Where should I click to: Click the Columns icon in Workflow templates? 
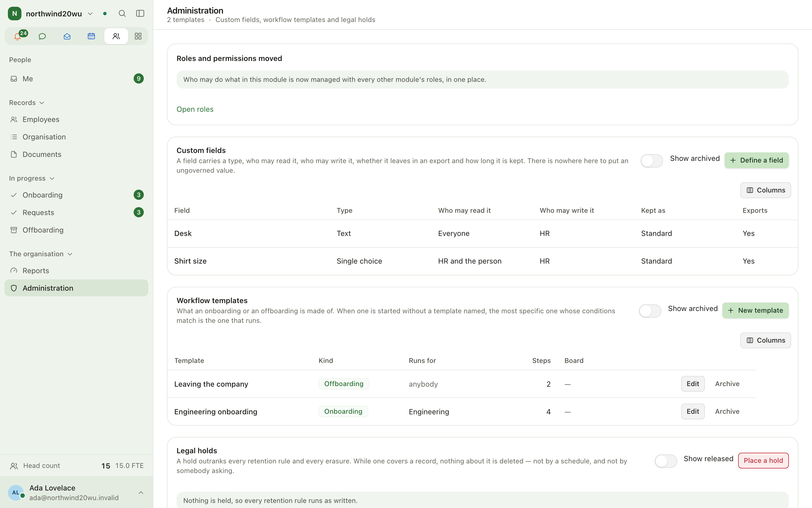(750, 340)
